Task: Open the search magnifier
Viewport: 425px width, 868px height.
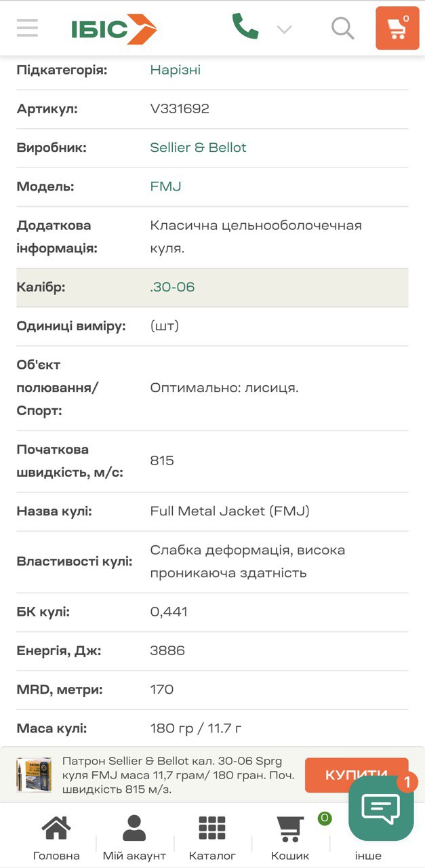Action: (343, 28)
